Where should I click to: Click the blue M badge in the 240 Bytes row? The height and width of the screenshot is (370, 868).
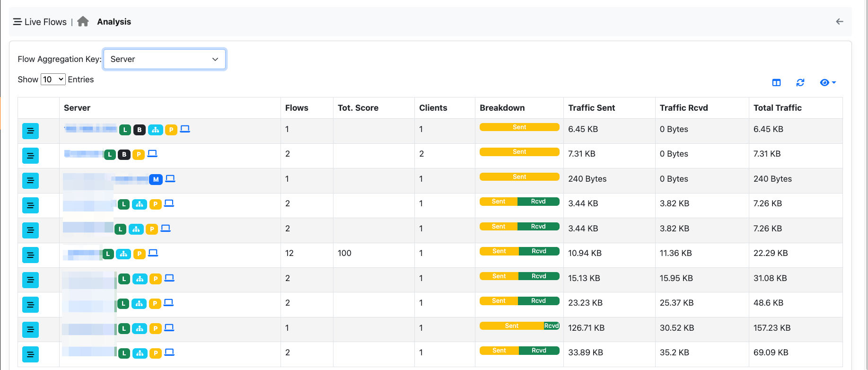click(x=156, y=179)
